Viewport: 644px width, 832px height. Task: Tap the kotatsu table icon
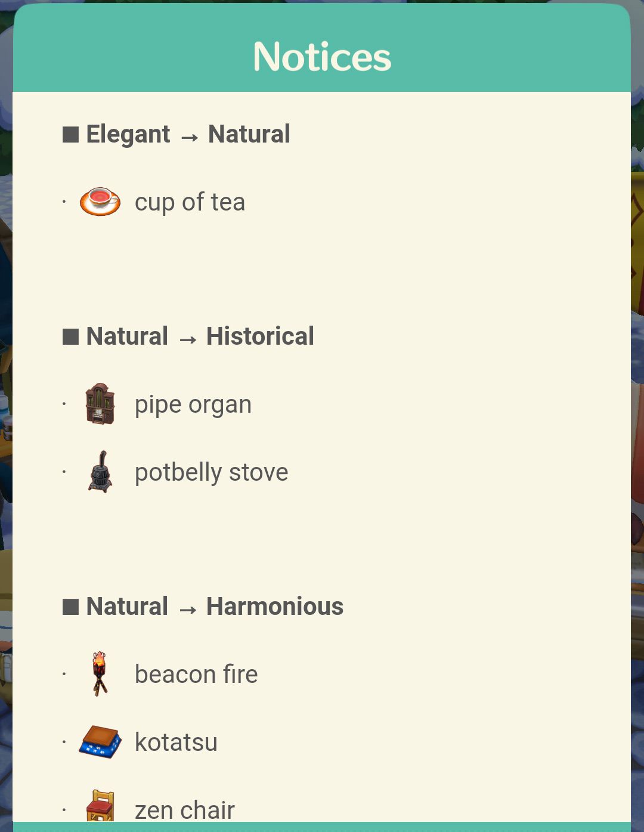pyautogui.click(x=100, y=742)
